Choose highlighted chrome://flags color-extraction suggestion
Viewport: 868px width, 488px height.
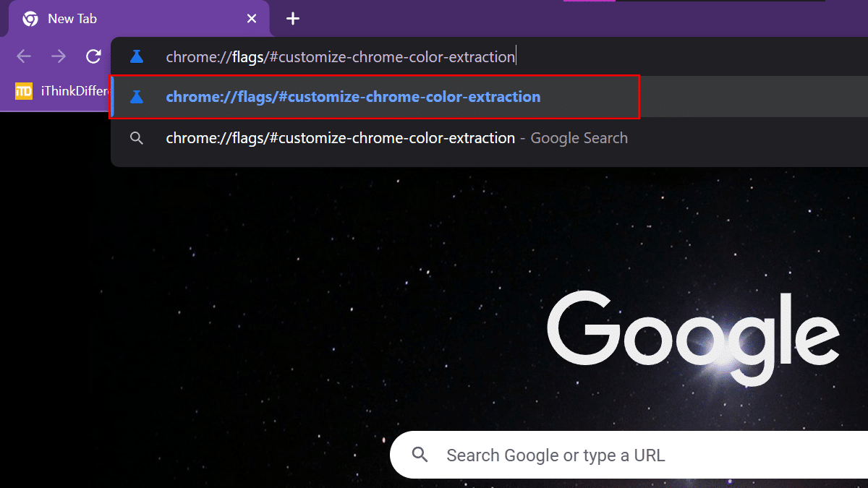(353, 97)
